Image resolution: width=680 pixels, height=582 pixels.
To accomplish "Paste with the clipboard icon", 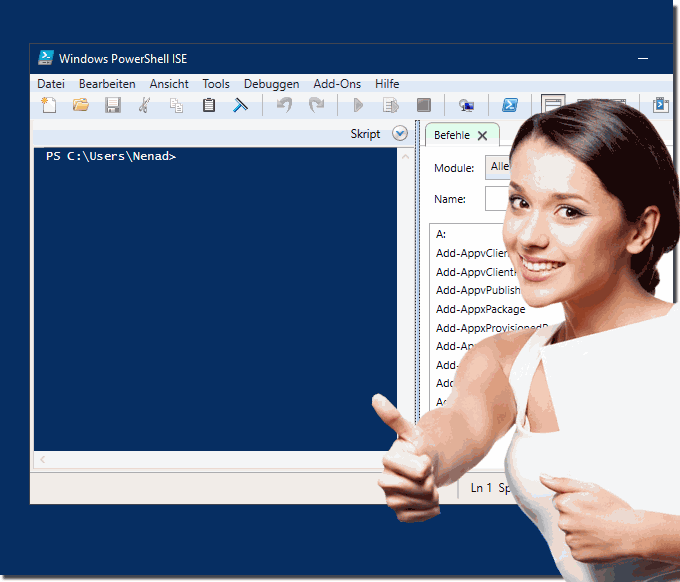I will [x=209, y=105].
